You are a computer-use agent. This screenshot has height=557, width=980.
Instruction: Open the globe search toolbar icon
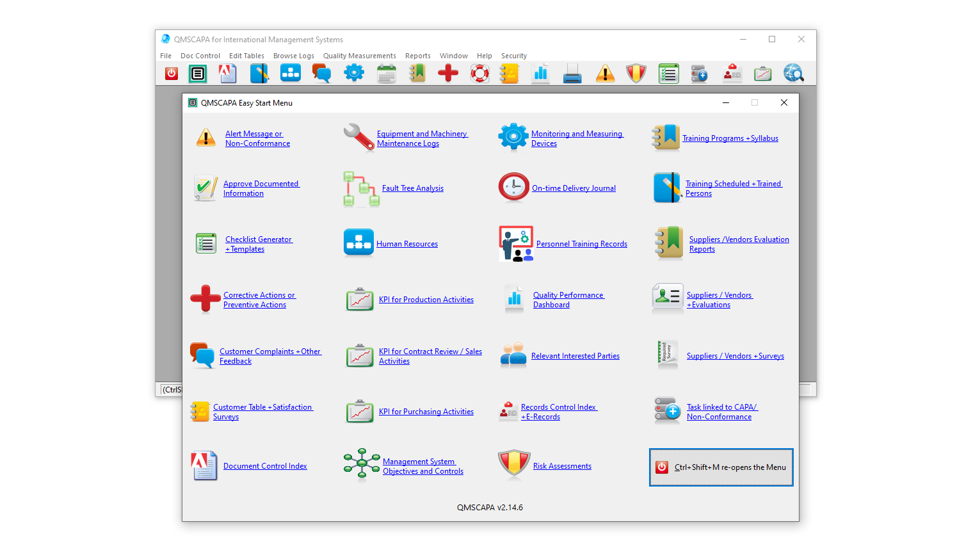793,74
